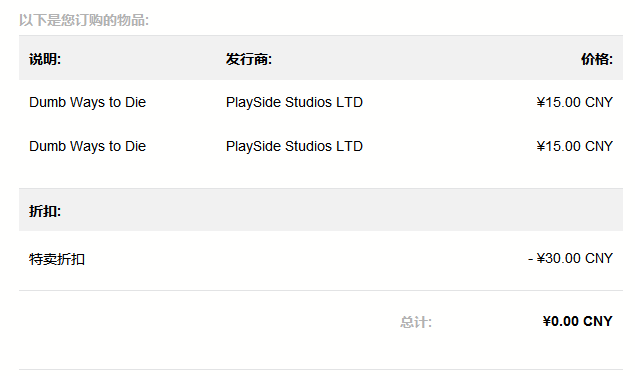This screenshot has width=635, height=376.
Task: Select the "发行商:" column header
Action: (x=249, y=59)
